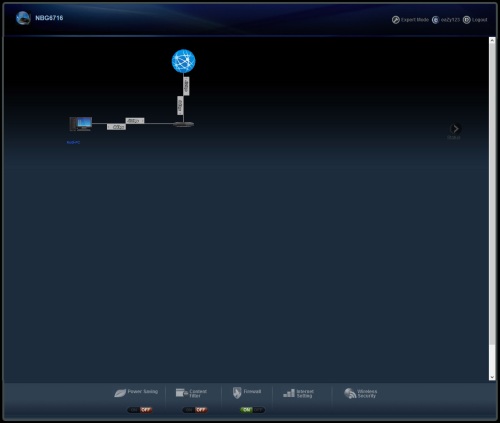Click the scrollbar down arrow
The width and height of the screenshot is (500, 423).
point(492,377)
